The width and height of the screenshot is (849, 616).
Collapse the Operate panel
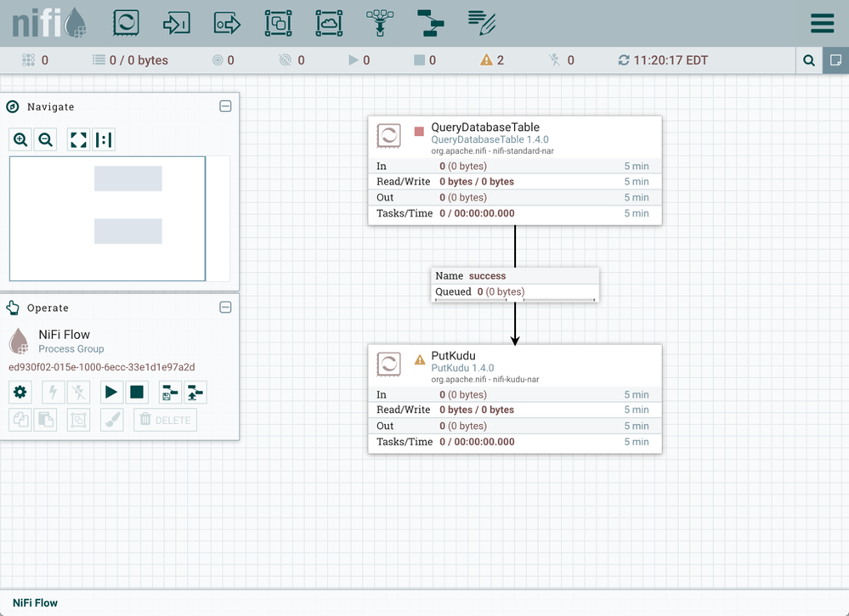(x=225, y=308)
